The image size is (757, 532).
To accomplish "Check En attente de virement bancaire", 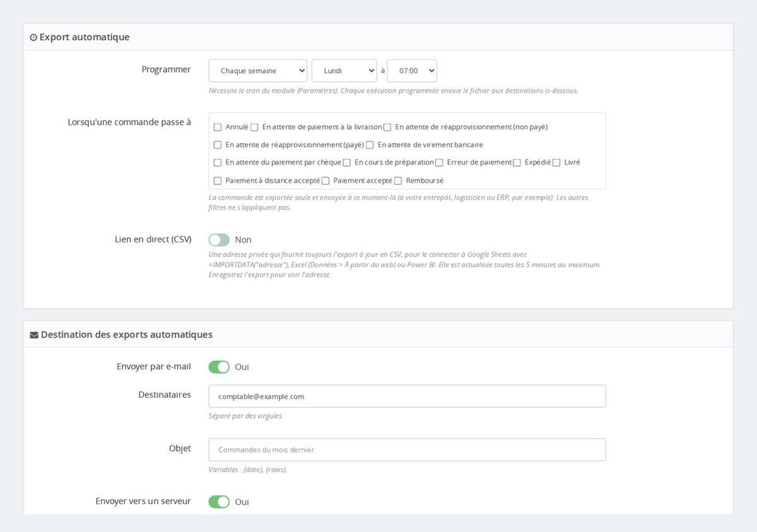I will point(370,145).
